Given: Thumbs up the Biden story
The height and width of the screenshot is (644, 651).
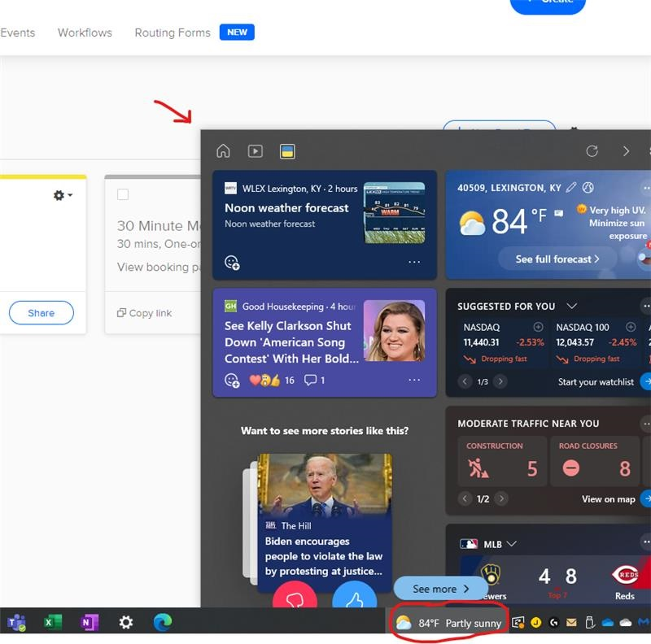Looking at the screenshot, I should pos(355,596).
